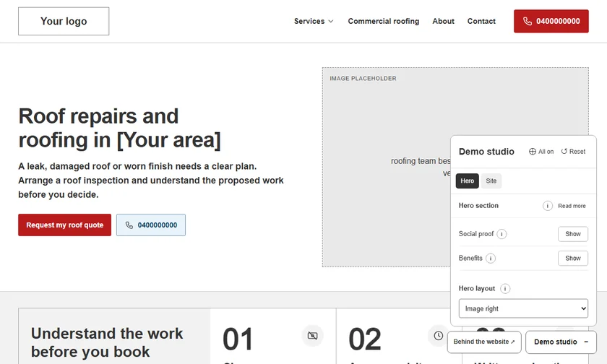Collapse the Demo studio panel button
This screenshot has height=364, width=607.
click(x=561, y=342)
